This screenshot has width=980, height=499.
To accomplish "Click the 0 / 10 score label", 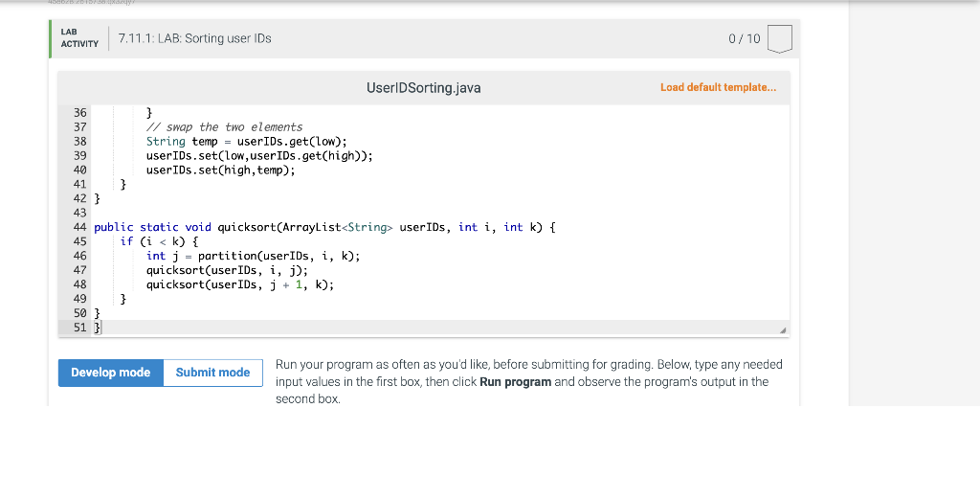I will pos(745,38).
